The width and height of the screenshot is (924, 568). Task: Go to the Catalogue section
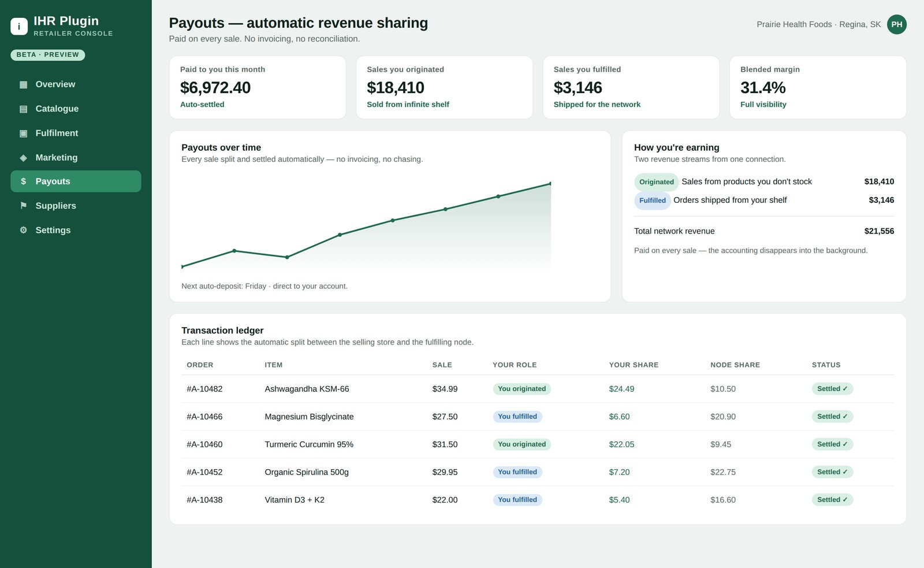(76, 109)
